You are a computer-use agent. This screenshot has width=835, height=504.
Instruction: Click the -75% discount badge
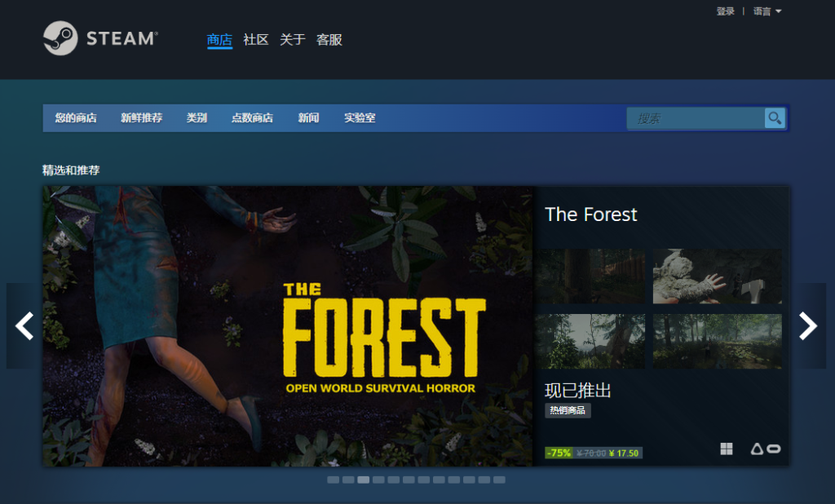(x=559, y=453)
